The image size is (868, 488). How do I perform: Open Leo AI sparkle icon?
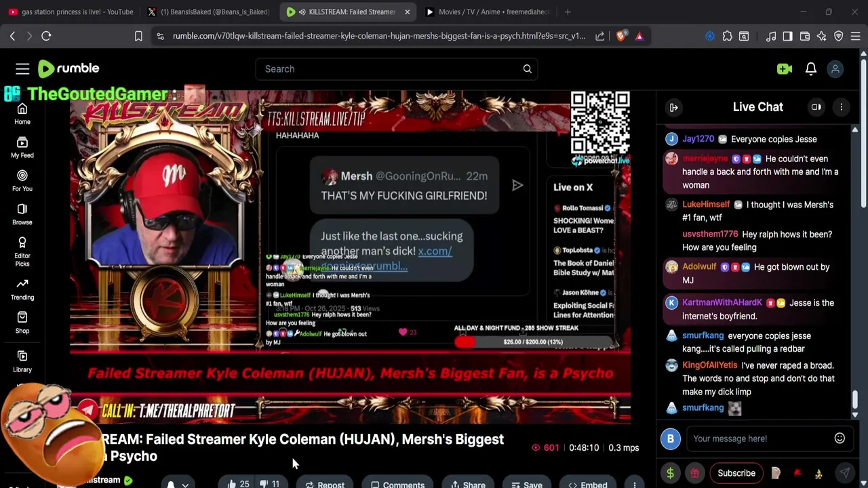821,36
